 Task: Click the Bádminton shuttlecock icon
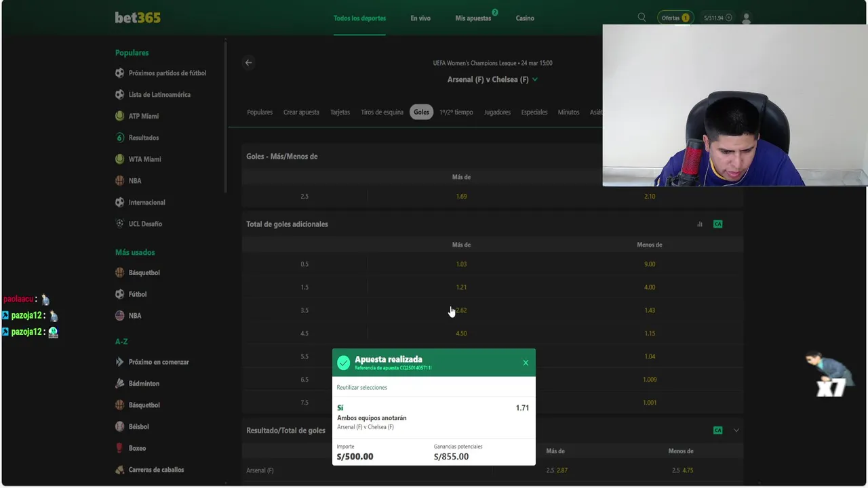120,384
